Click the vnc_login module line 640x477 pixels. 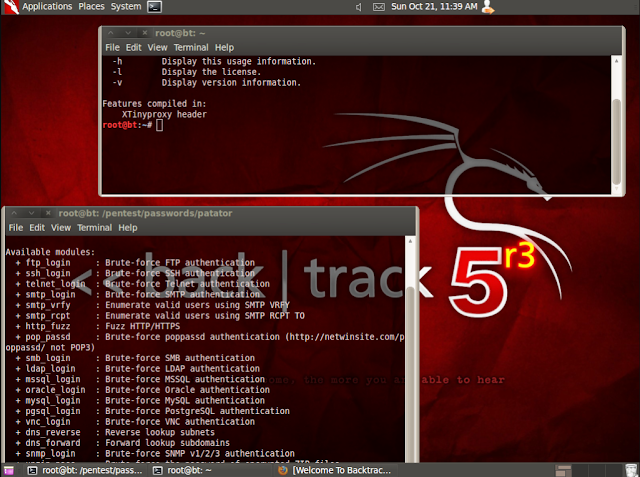coord(135,422)
